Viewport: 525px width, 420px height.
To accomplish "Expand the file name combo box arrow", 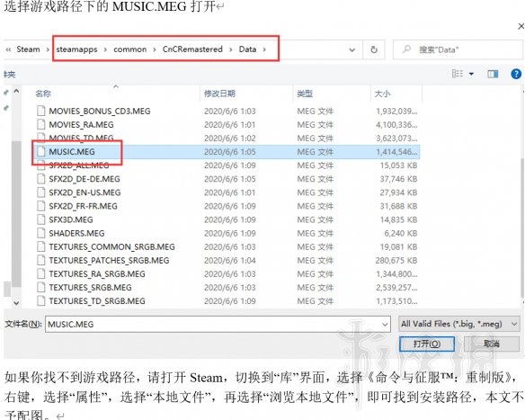I will coord(385,324).
